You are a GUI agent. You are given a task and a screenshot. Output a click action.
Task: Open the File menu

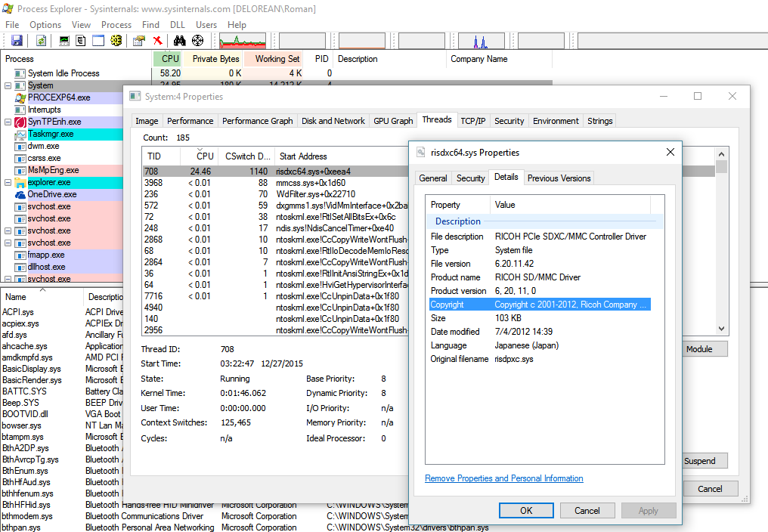12,25
